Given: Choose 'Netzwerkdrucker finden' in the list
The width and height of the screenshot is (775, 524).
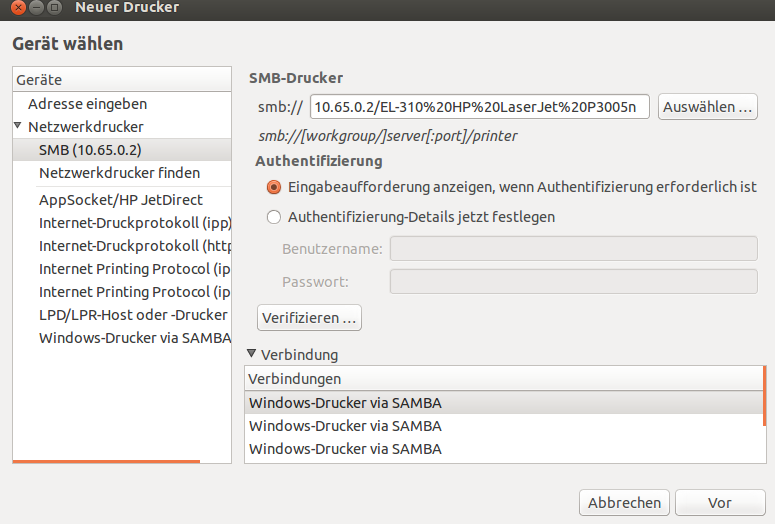Looking at the screenshot, I should point(119,173).
